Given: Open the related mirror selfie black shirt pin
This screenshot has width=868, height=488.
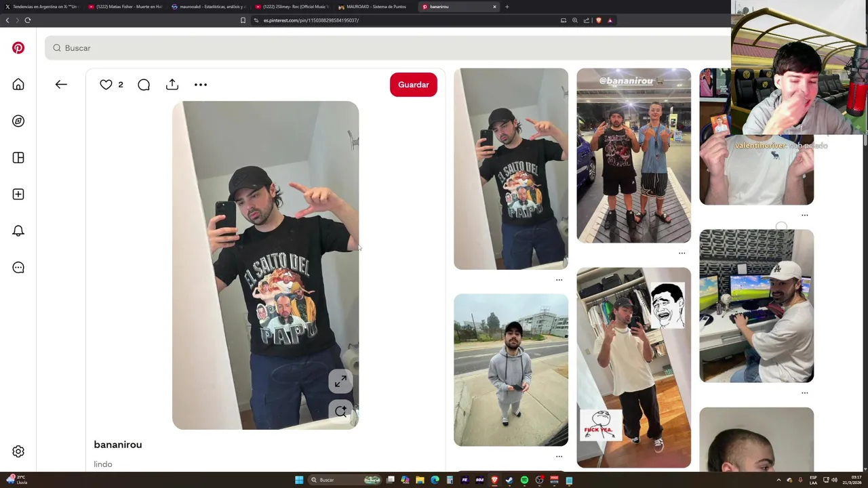Looking at the screenshot, I should (511, 169).
